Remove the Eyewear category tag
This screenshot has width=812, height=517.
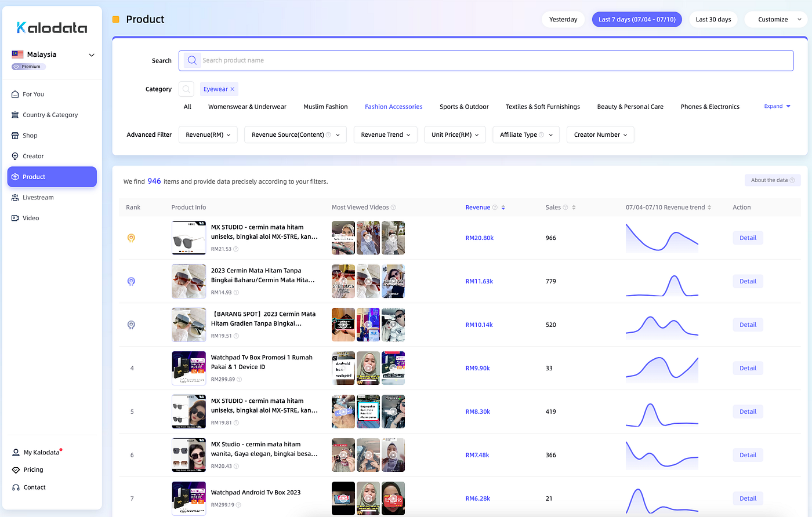(x=233, y=89)
